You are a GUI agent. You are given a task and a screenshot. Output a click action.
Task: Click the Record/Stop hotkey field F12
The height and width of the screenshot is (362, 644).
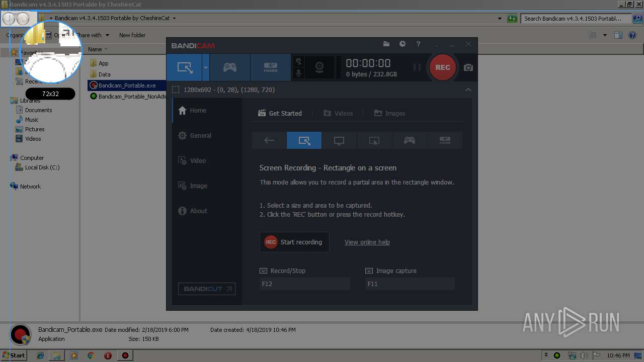304,284
